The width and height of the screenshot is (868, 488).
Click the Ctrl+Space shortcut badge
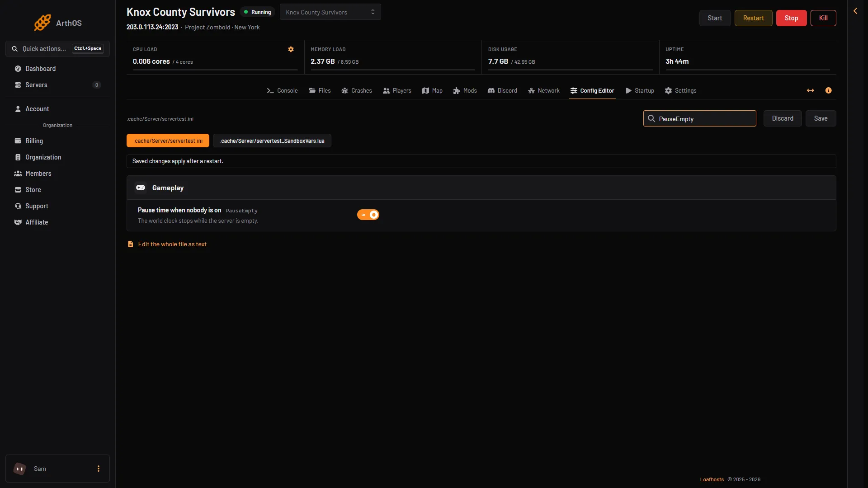click(x=88, y=48)
